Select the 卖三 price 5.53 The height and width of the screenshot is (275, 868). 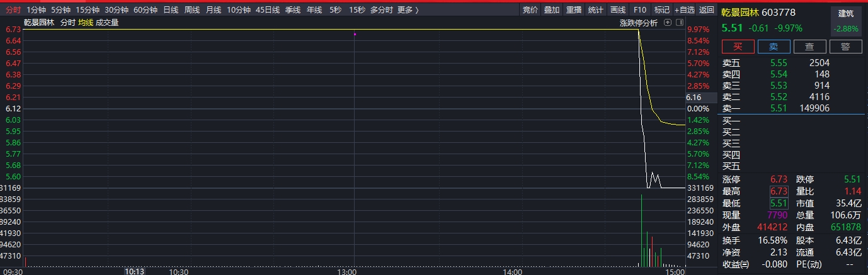coord(779,86)
